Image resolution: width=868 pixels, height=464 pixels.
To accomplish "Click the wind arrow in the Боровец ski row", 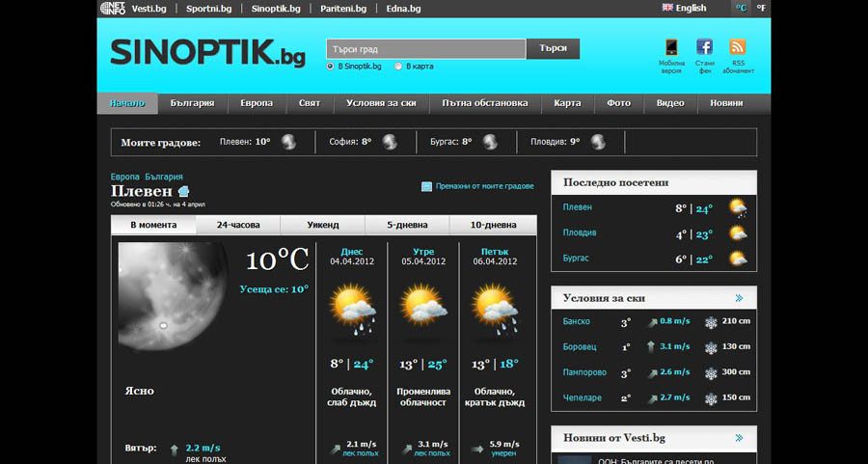I will pos(652,347).
